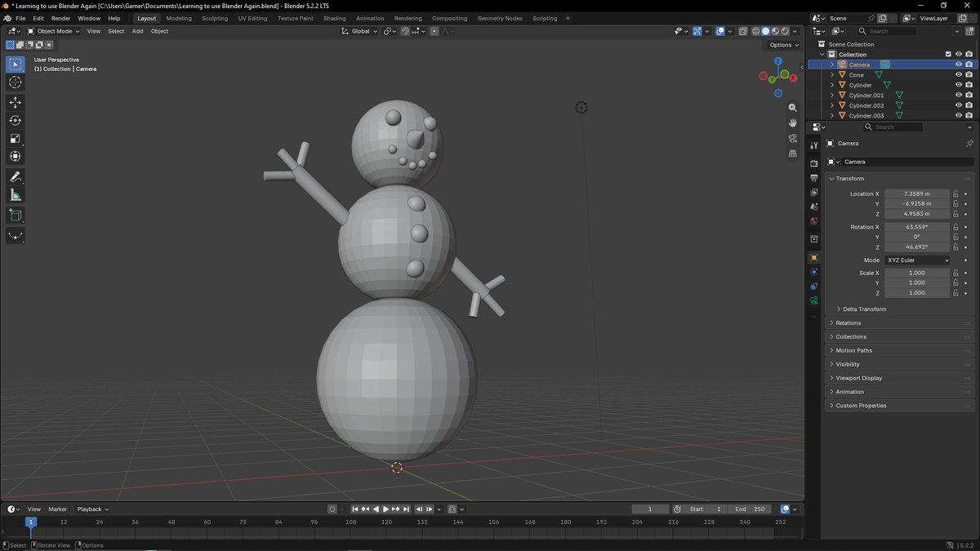
Task: Select rendered viewport shading mode
Action: pyautogui.click(x=785, y=31)
